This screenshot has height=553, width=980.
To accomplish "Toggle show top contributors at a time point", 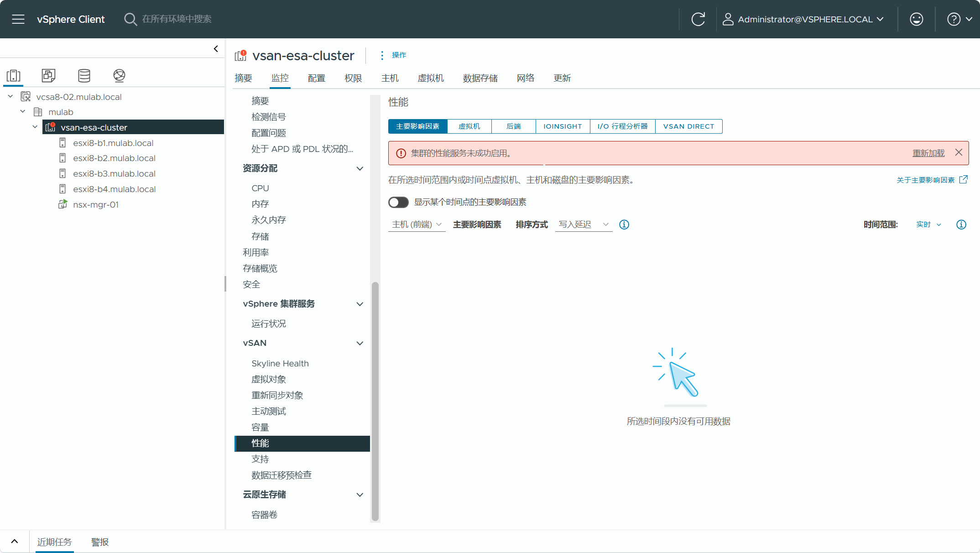I will (398, 202).
